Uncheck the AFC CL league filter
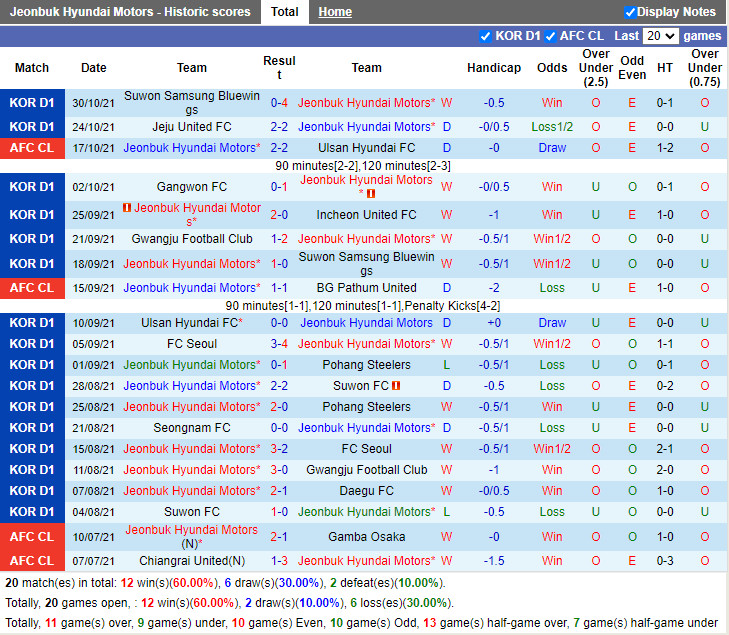This screenshot has width=729, height=635. tap(549, 36)
